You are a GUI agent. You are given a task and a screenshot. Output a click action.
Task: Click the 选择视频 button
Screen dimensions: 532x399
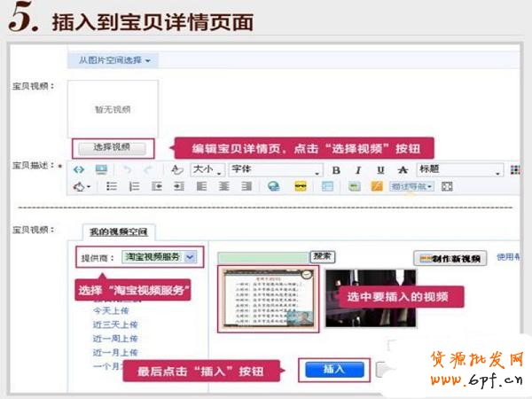pyautogui.click(x=110, y=147)
